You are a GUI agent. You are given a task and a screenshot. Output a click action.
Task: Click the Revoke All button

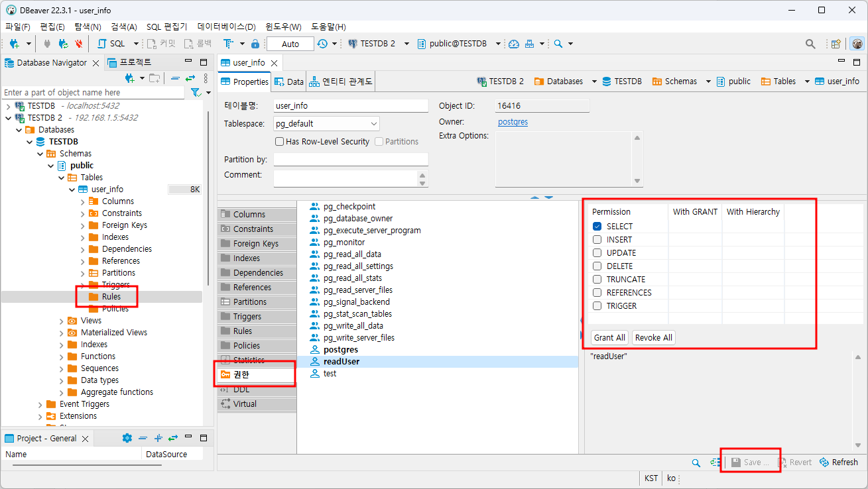(x=654, y=337)
